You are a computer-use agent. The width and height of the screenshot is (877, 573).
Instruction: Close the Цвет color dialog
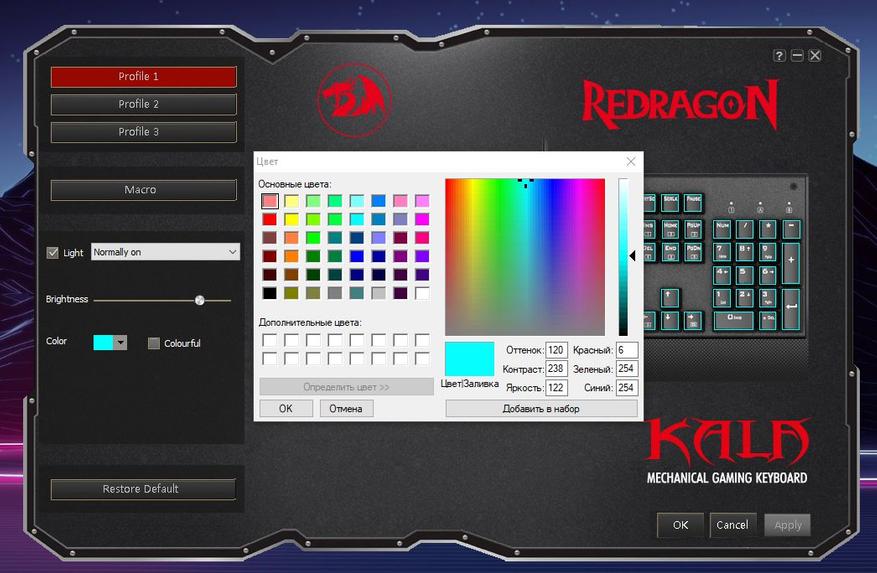tap(631, 162)
